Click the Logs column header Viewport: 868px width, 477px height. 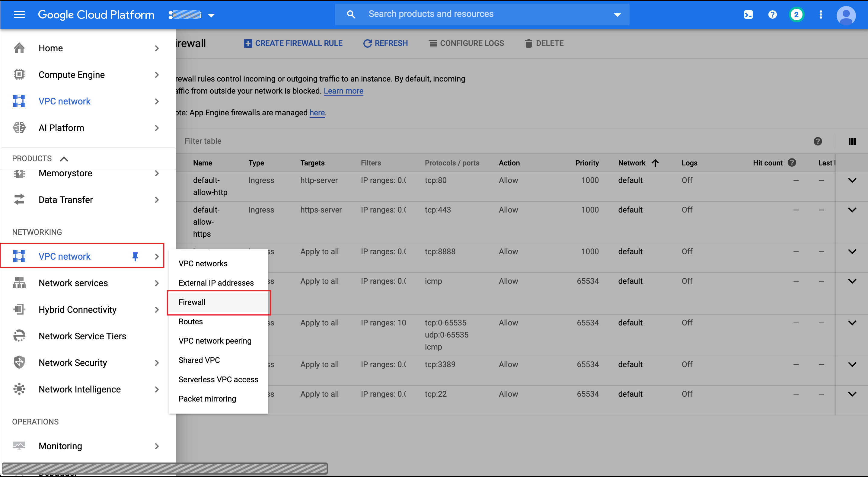coord(689,163)
